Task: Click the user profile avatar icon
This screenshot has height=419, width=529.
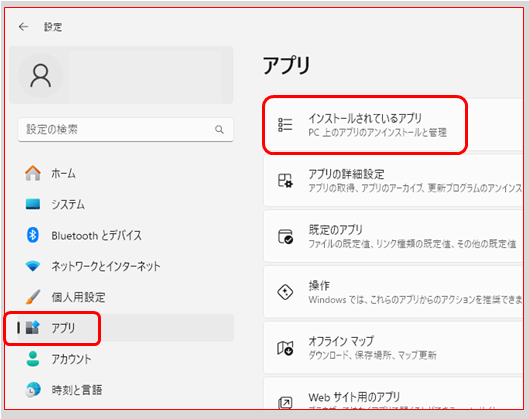Action: (x=40, y=75)
